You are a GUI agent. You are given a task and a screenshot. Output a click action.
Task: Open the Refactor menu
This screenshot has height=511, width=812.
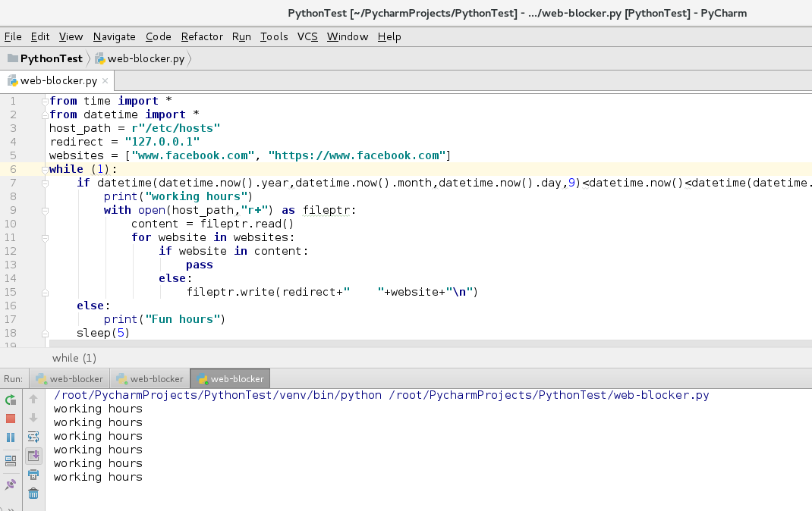(202, 36)
